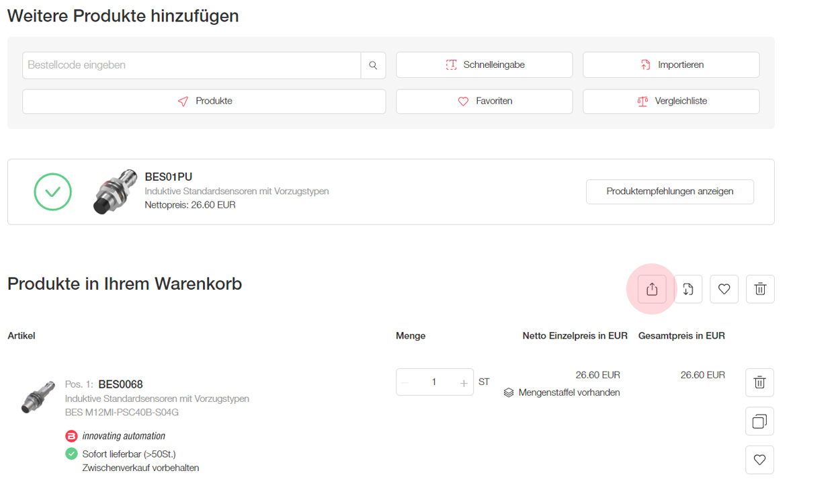Open the BES0068 product link
838x504 pixels.
pos(120,385)
